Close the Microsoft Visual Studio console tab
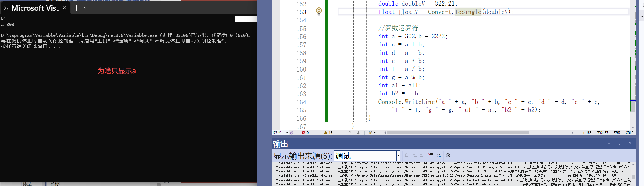This screenshot has height=186, width=644. pos(64,8)
